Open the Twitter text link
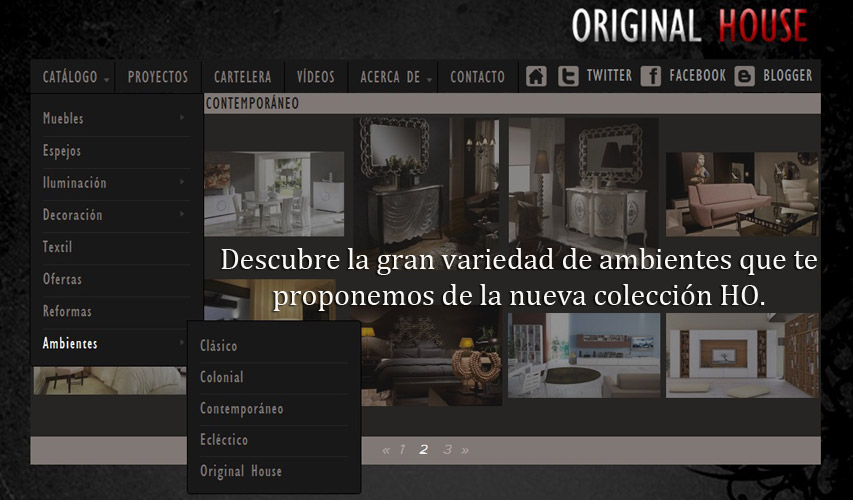The width and height of the screenshot is (853, 500). click(609, 75)
